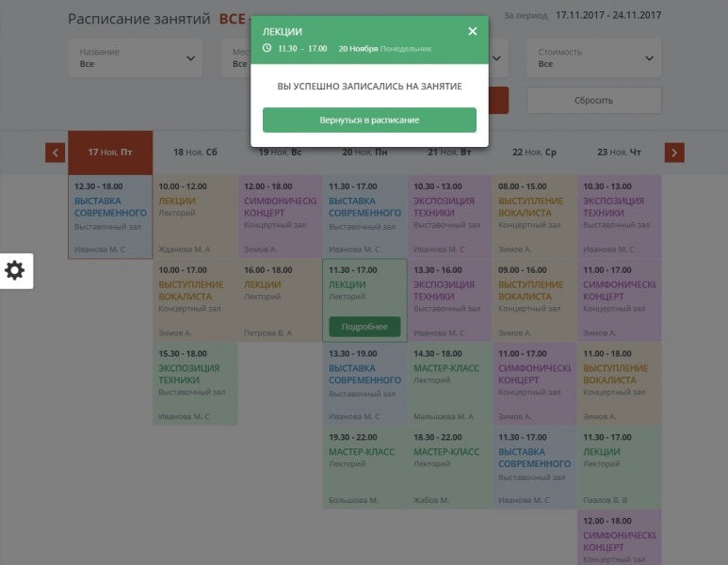This screenshot has height=565, width=728.
Task: Click Вернуться в расписание button
Action: click(x=369, y=121)
